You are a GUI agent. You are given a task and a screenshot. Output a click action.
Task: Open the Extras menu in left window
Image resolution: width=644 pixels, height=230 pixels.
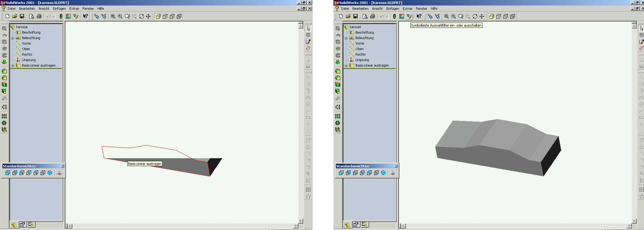74,9
